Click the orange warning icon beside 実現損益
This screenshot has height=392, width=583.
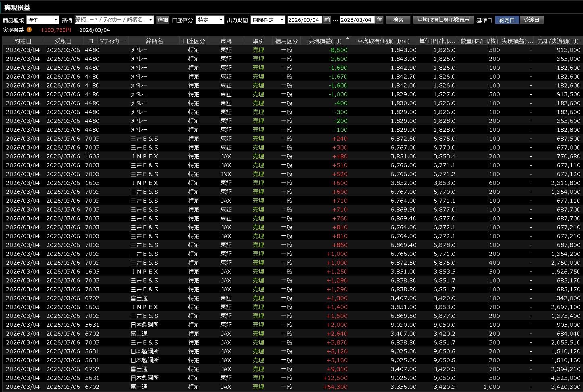29,30
